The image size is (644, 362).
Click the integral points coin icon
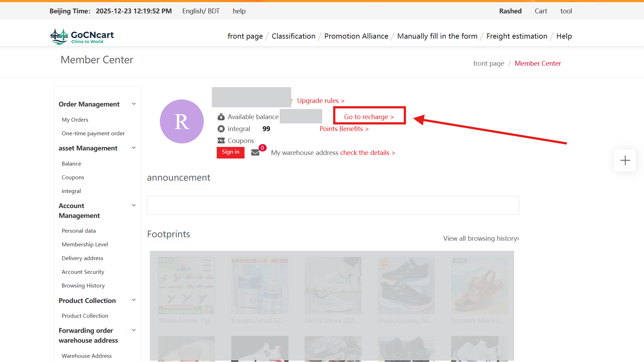click(221, 129)
